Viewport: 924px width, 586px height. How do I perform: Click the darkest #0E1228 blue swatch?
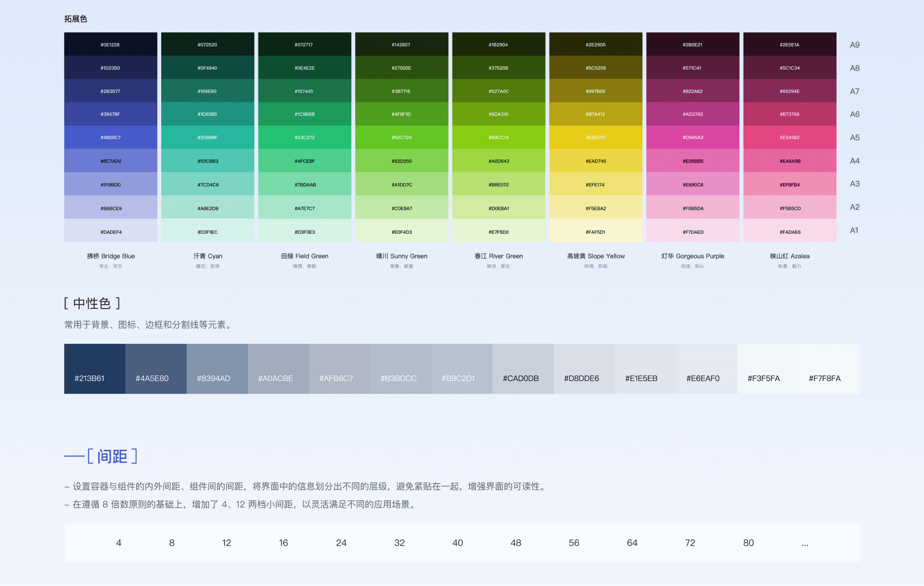click(x=111, y=44)
